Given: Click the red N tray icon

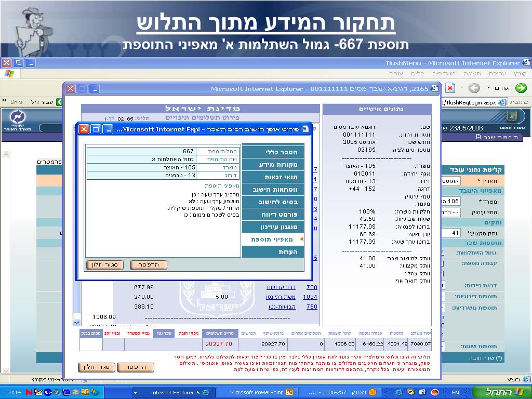Looking at the screenshot, I should (29, 393).
